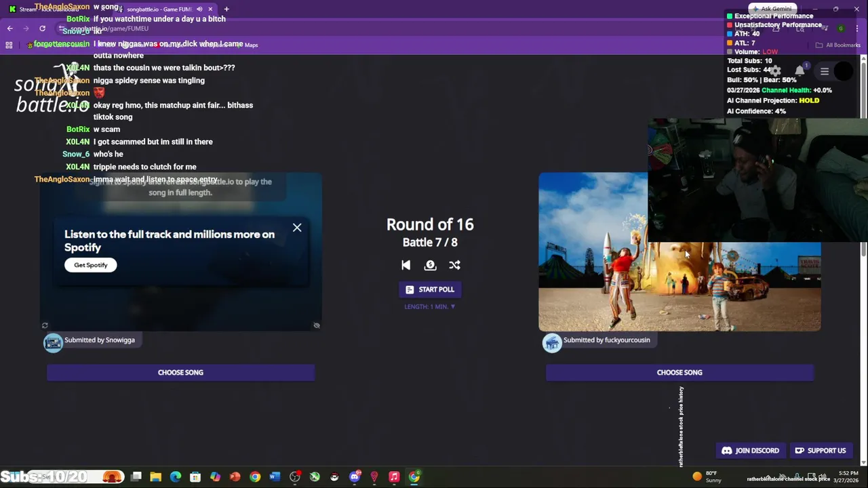
Task: Click the Ask Gemini button
Action: pyautogui.click(x=772, y=9)
